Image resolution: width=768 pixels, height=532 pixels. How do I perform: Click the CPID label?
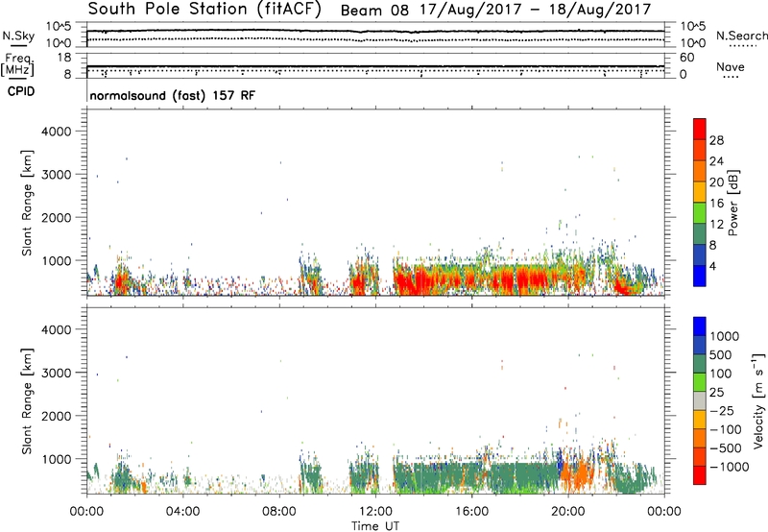click(x=21, y=91)
